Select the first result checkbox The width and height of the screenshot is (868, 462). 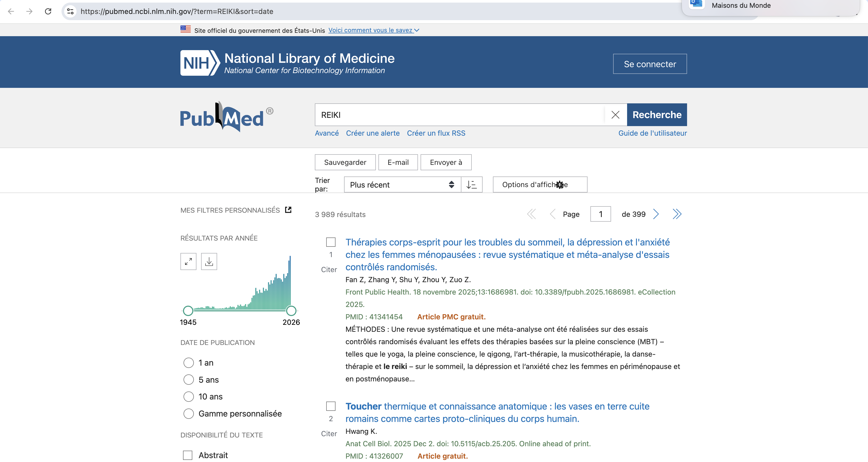tap(331, 242)
